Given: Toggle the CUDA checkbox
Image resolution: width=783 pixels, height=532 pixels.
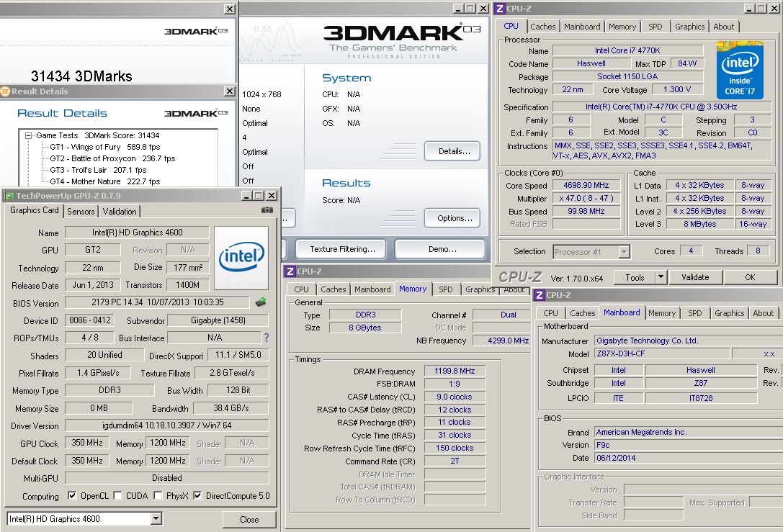Looking at the screenshot, I should click(117, 495).
